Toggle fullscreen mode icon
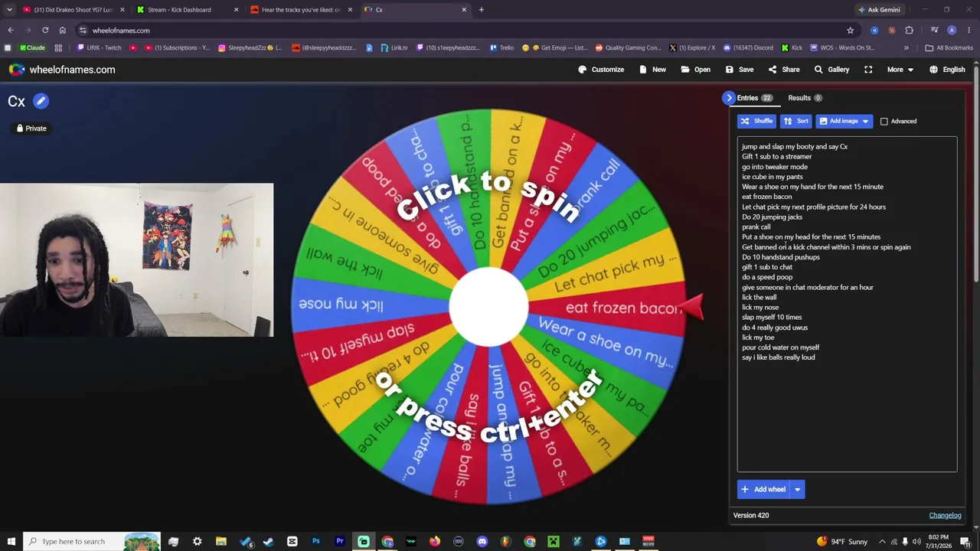 point(868,70)
